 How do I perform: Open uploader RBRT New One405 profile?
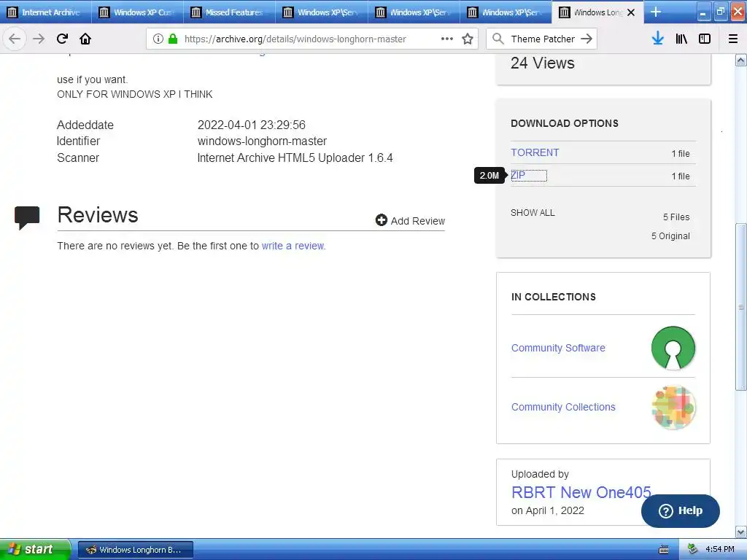pyautogui.click(x=581, y=492)
